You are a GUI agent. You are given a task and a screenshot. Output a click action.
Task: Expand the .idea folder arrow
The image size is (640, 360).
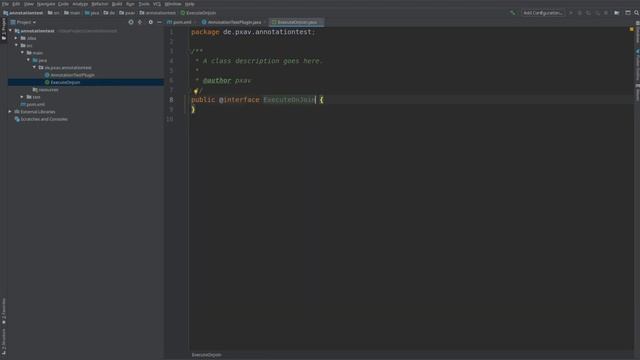16,38
